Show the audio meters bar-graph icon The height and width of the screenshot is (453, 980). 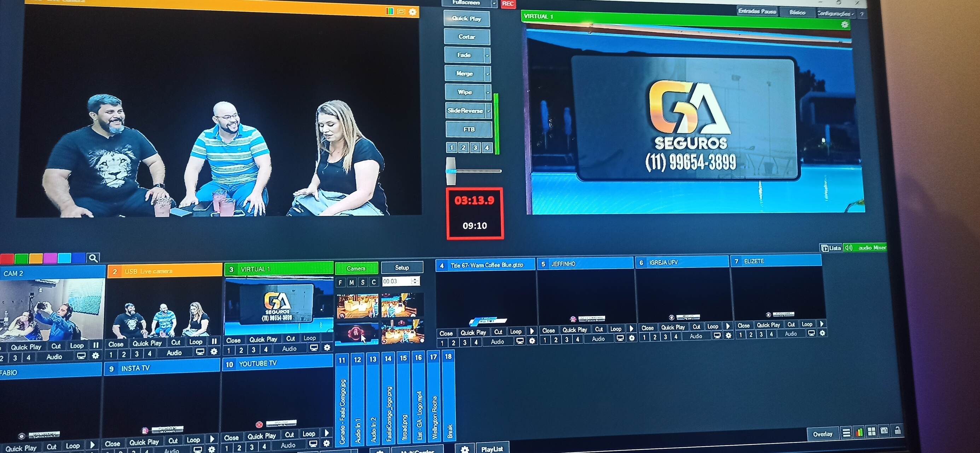[x=859, y=432]
